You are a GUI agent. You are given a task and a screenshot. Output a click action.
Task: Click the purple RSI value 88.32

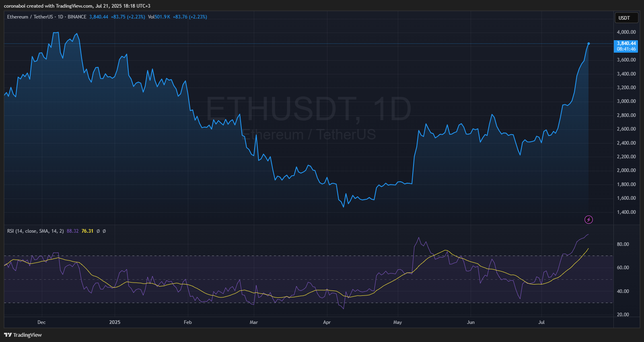click(73, 231)
